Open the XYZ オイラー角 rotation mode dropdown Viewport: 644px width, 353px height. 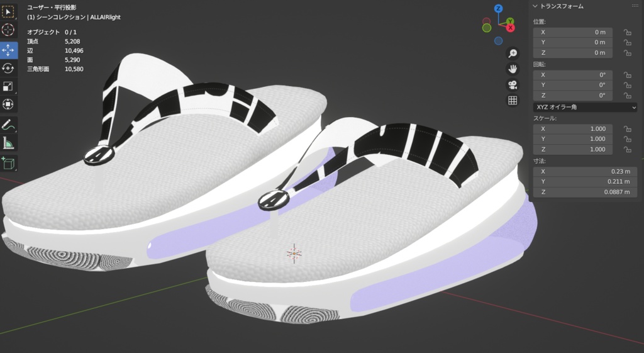click(x=585, y=107)
